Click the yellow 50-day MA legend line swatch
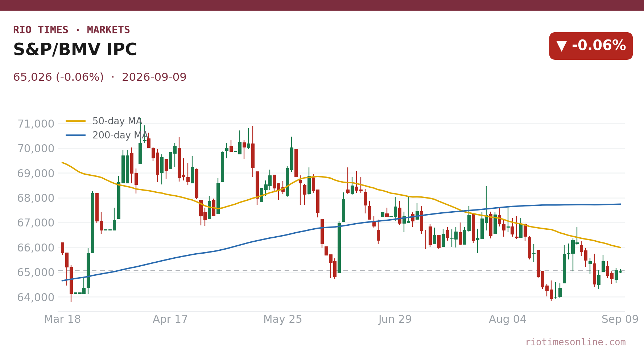 tap(76, 121)
